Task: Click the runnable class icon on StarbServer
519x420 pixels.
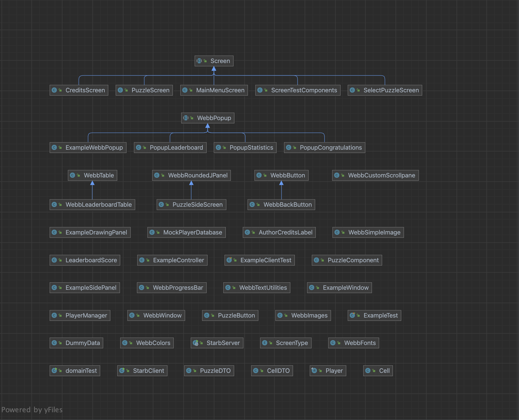Action: [196, 343]
